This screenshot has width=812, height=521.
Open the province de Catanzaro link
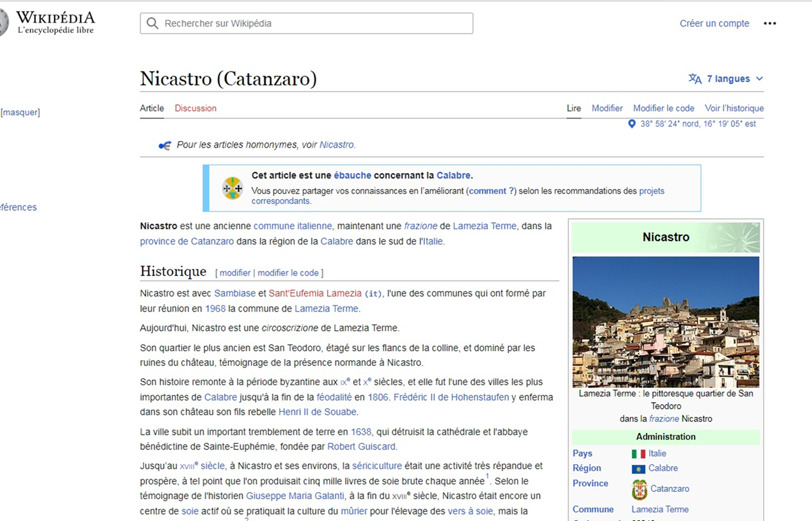186,241
